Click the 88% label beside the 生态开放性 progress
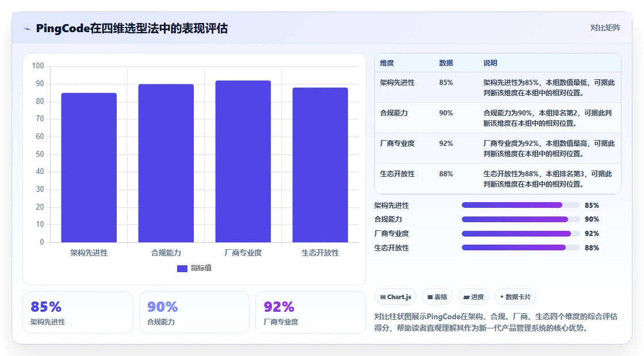644x356 pixels. click(x=592, y=247)
